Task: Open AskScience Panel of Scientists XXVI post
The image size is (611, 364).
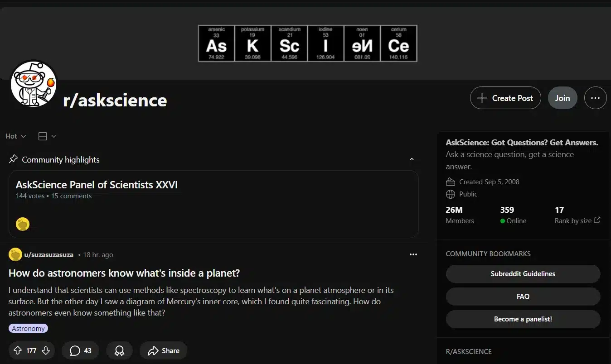Action: [97, 185]
